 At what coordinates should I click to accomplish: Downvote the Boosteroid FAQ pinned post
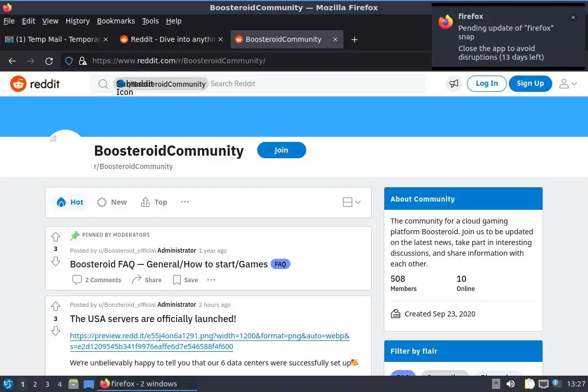pos(56,261)
